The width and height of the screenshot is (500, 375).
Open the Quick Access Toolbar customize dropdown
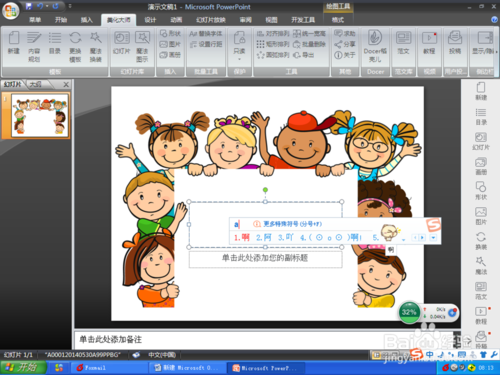(x=70, y=6)
